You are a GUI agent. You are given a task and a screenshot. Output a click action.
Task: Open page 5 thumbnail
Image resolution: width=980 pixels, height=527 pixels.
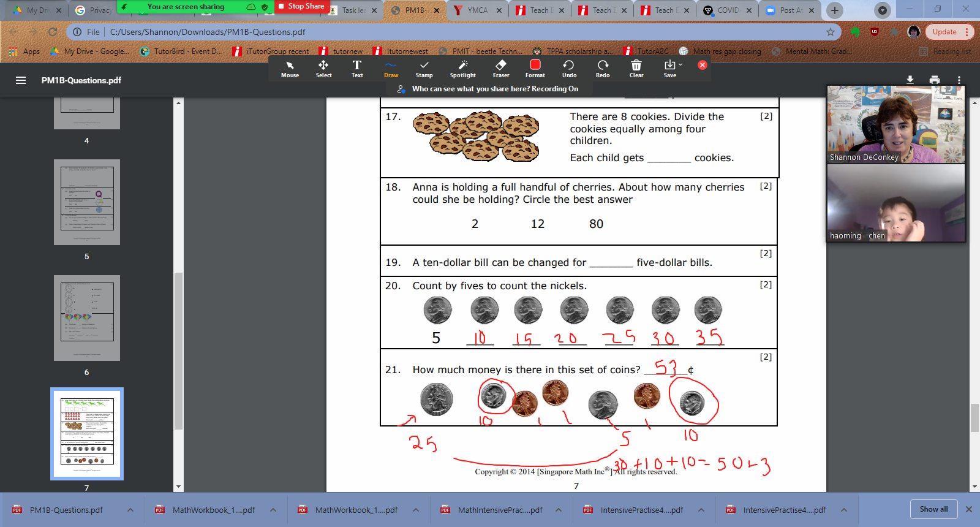click(x=87, y=202)
